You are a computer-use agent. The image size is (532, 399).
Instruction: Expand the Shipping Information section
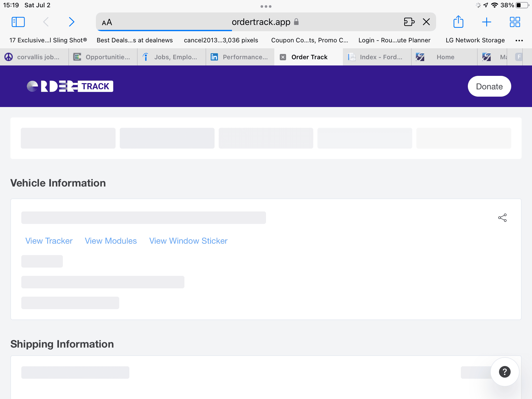tap(62, 344)
